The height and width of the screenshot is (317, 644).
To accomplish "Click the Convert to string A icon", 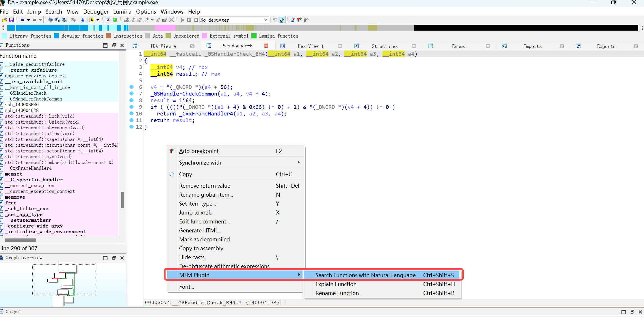I will coord(140,20).
